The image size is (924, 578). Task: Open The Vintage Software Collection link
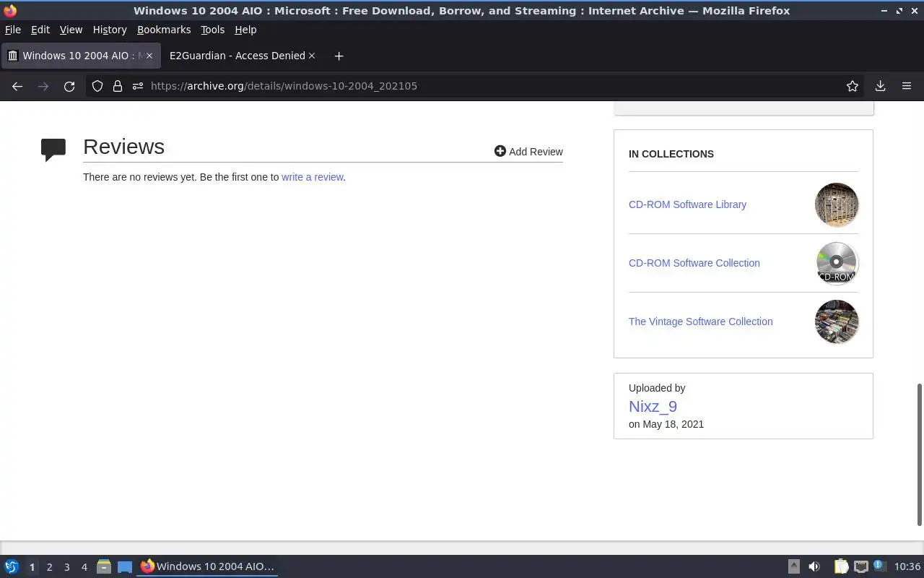click(700, 322)
